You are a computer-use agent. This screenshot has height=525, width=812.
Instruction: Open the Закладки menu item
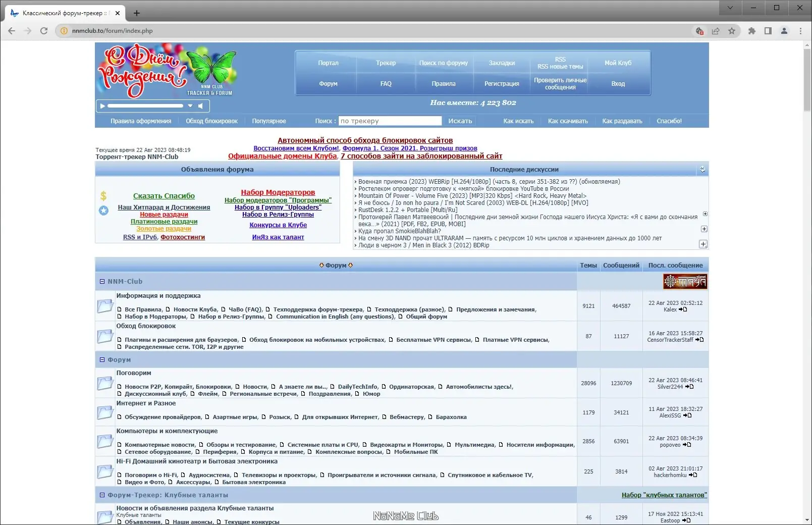(502, 63)
